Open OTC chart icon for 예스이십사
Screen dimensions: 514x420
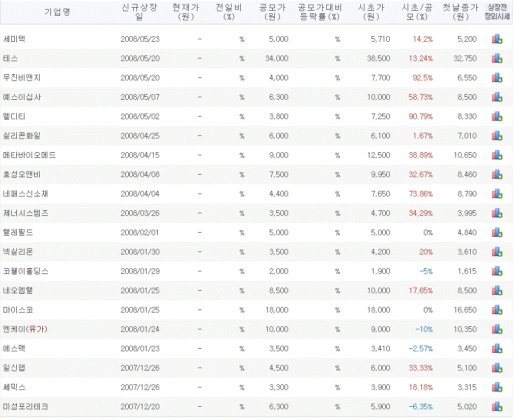point(497,97)
